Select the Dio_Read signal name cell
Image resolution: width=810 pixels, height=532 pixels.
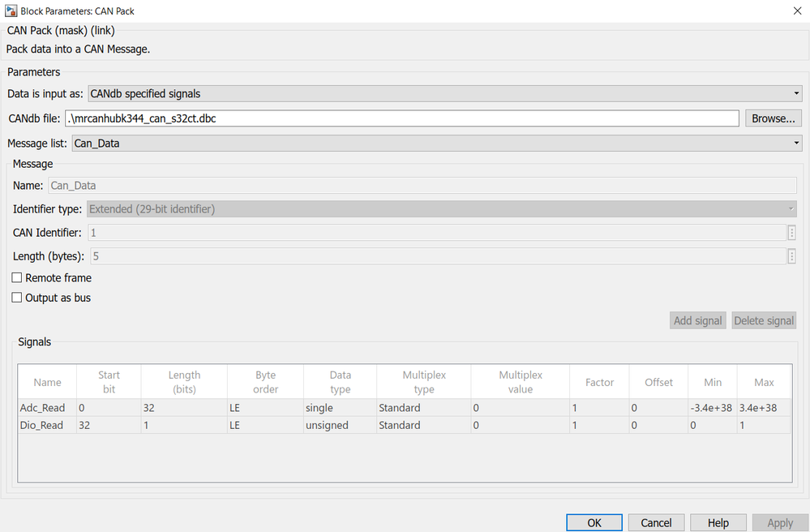point(48,425)
